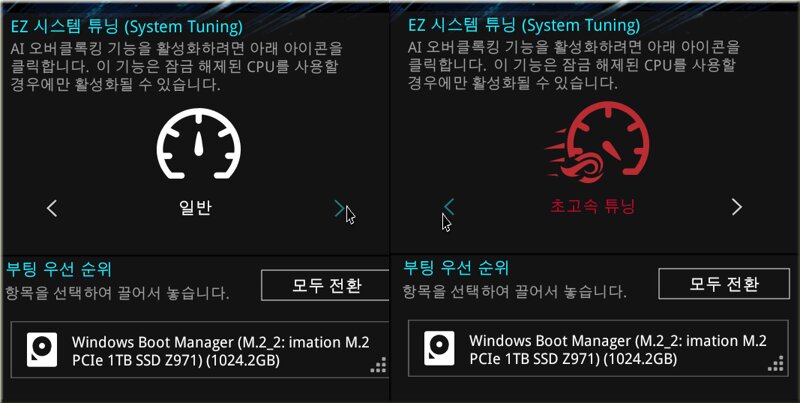The width and height of the screenshot is (800, 403).
Task: Select the next tuning mode arrow after 일반
Action: point(339,208)
